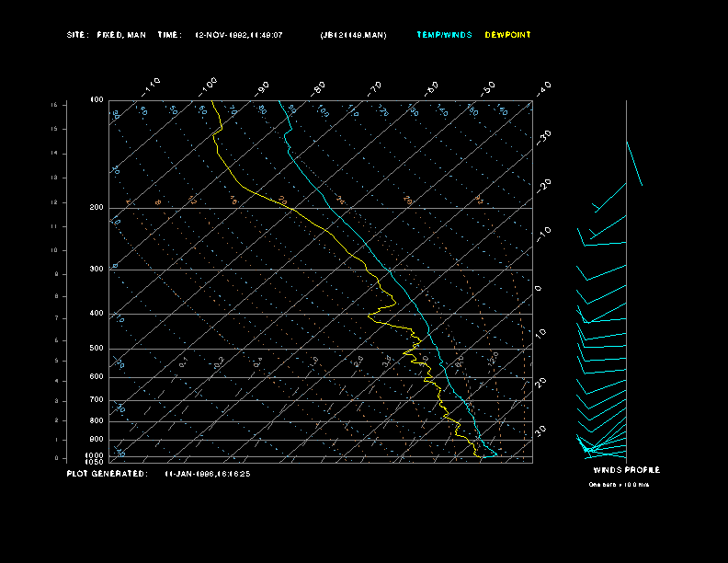
Task: Click the "30" right-side temperature label
Action: (540, 431)
